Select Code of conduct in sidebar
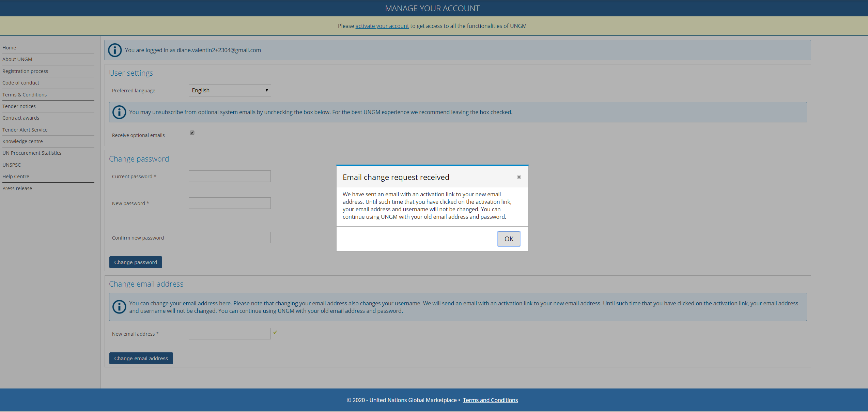This screenshot has width=868, height=412. (21, 83)
